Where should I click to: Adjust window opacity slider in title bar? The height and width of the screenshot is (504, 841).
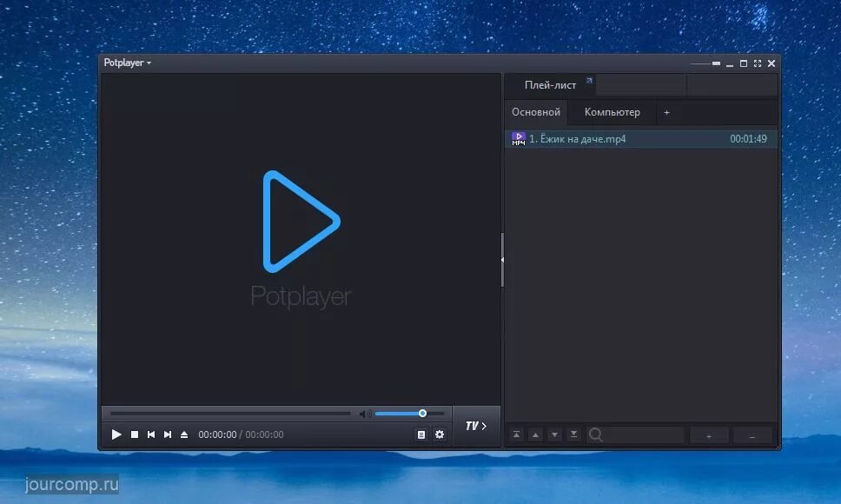coord(705,63)
